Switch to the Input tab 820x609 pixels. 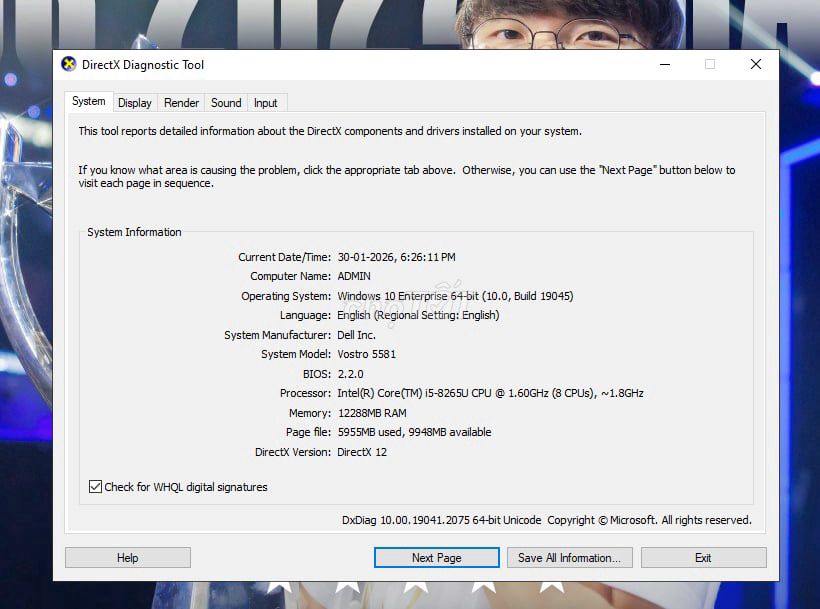(x=265, y=103)
